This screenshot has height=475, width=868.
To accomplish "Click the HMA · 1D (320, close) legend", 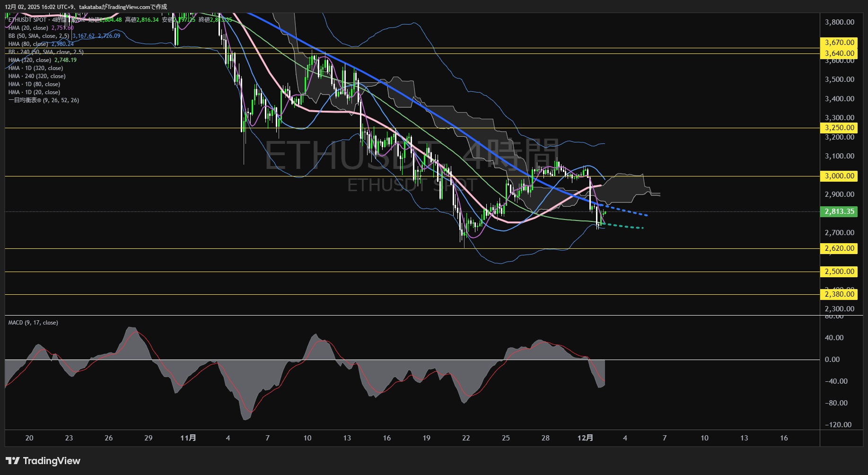I will click(x=35, y=68).
